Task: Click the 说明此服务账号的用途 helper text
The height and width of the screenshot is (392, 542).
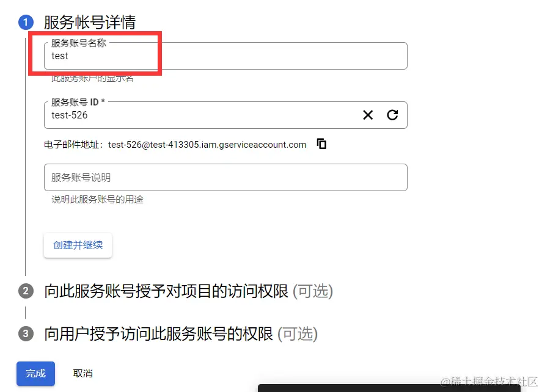Action: tap(98, 200)
